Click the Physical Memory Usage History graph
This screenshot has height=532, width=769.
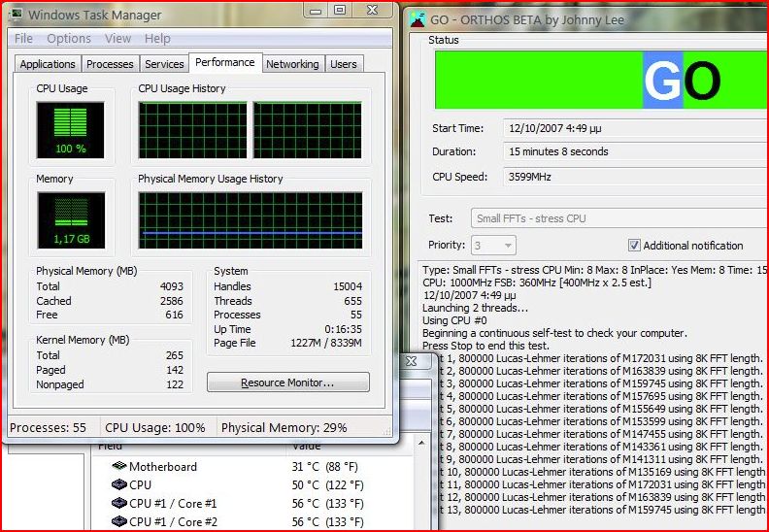(x=251, y=220)
